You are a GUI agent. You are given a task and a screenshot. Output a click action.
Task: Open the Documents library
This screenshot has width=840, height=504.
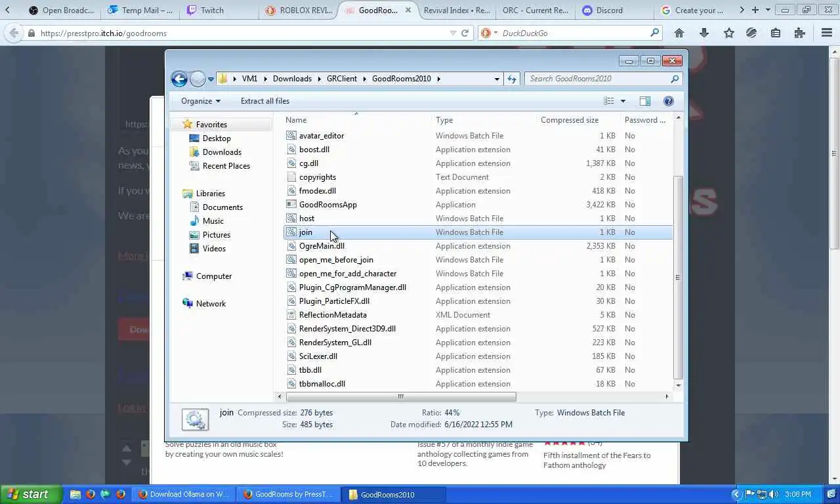pos(222,207)
